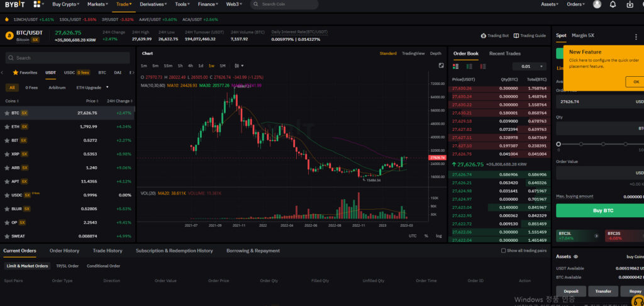Viewport: 644px width, 306px height.
Task: Open the user profile avatar
Action: tap(597, 4)
